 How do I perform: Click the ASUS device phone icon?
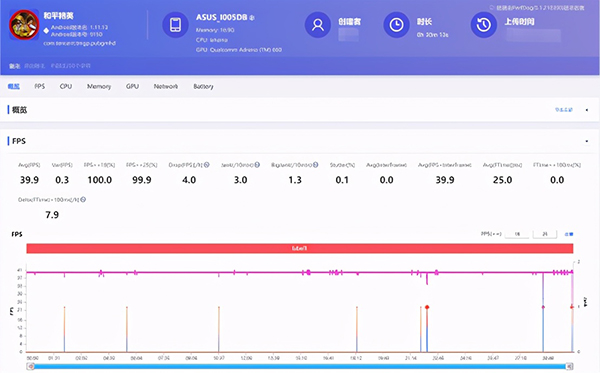pos(175,25)
